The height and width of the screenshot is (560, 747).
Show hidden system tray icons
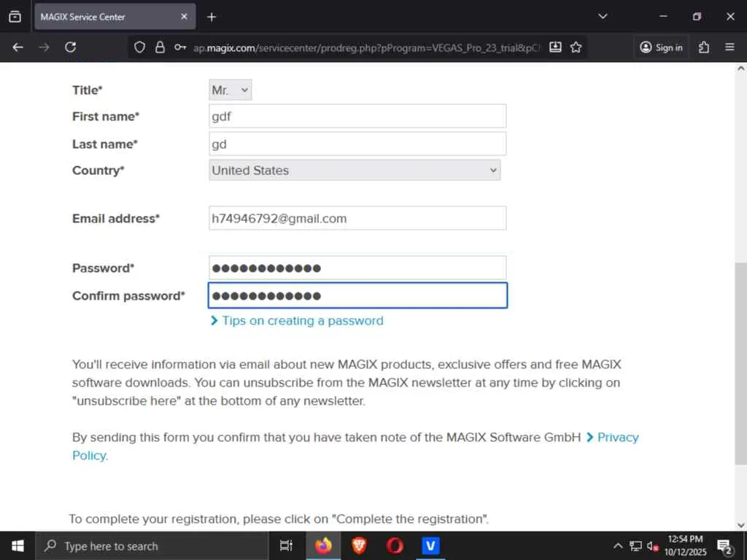[618, 545]
